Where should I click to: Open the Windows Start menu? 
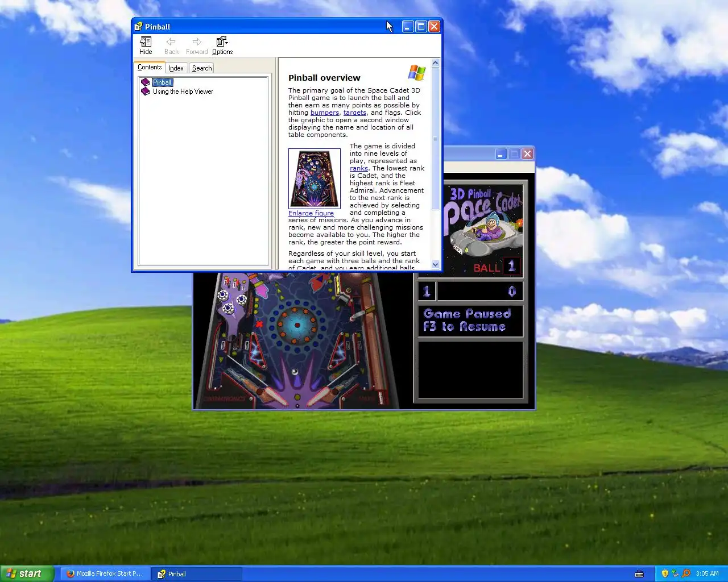tap(27, 573)
